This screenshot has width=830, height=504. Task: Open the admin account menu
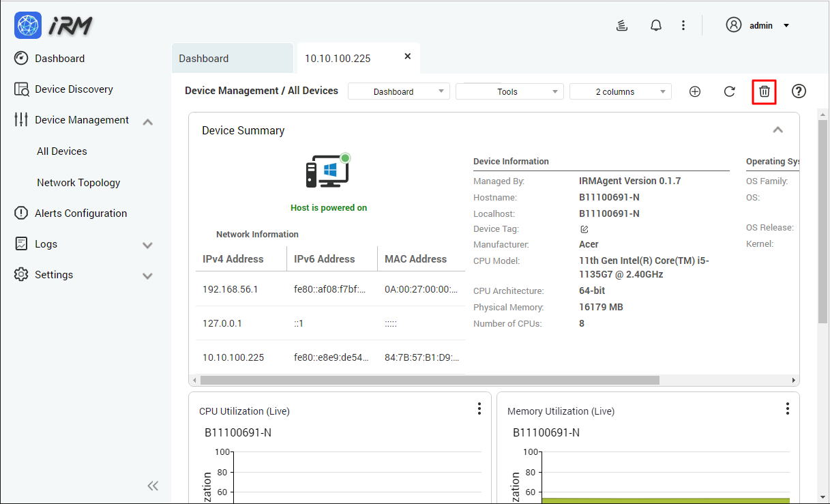tap(759, 25)
